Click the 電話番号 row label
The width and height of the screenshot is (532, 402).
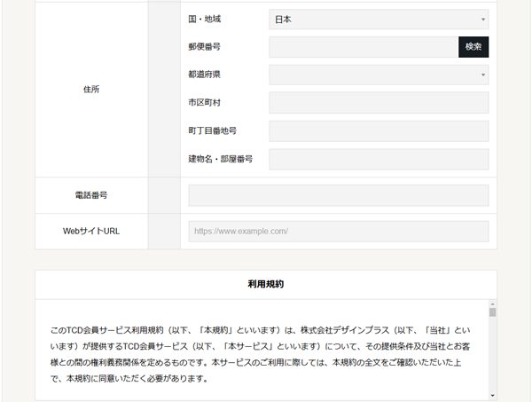click(x=91, y=195)
